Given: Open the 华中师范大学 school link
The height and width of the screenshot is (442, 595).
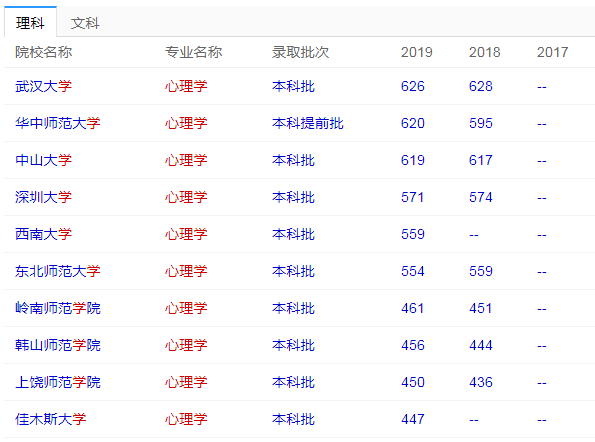Looking at the screenshot, I should click(58, 123).
